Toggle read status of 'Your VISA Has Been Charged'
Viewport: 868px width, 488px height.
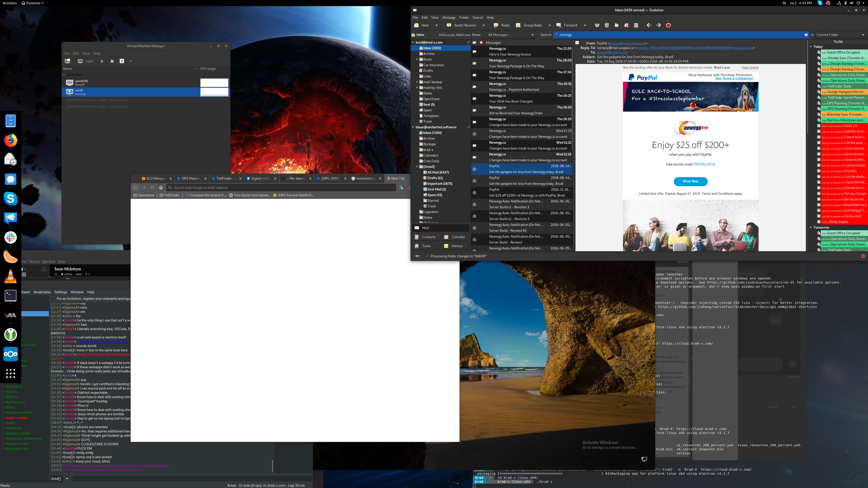pyautogui.click(x=474, y=99)
